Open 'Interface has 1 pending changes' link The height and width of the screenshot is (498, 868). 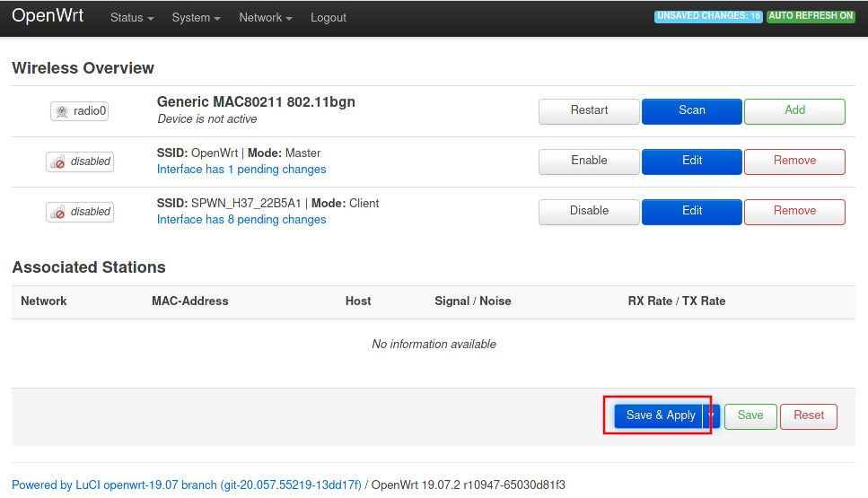coord(241,170)
